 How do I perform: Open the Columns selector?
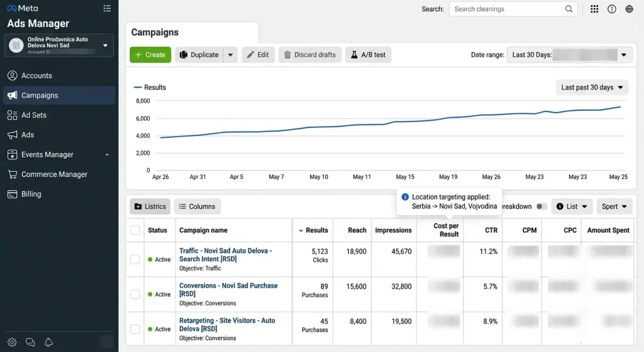point(197,207)
